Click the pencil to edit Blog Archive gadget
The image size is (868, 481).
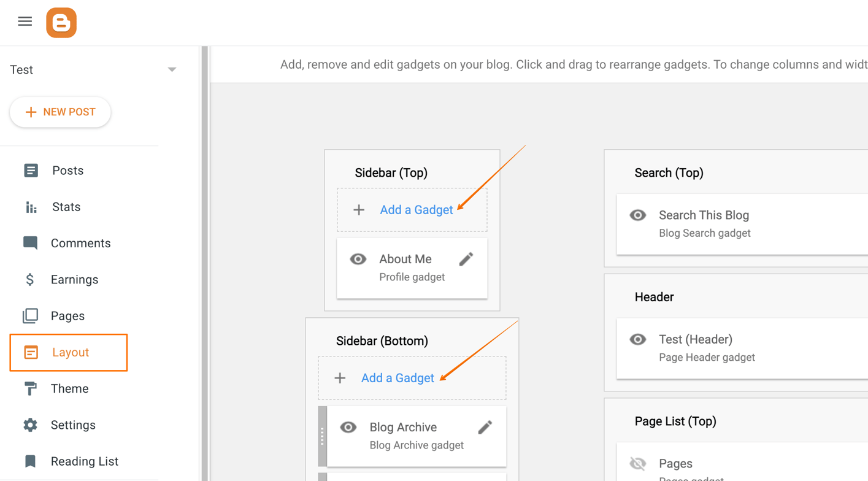pos(485,426)
